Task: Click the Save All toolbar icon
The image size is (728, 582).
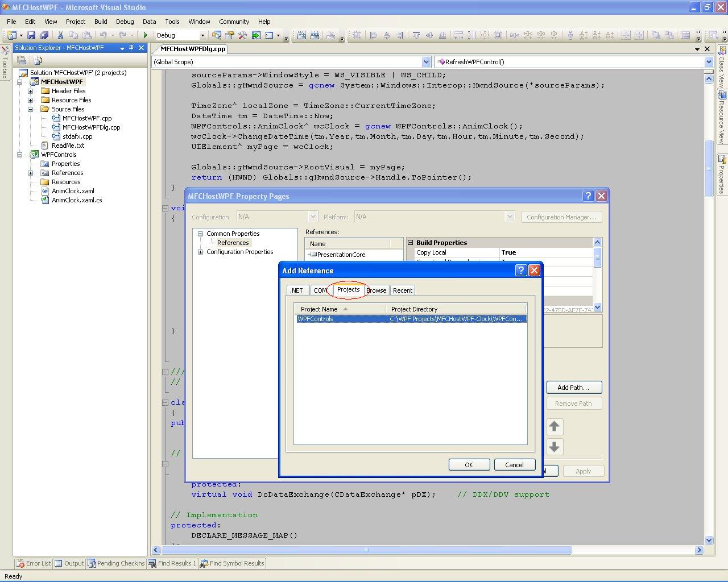Action: pos(44,35)
